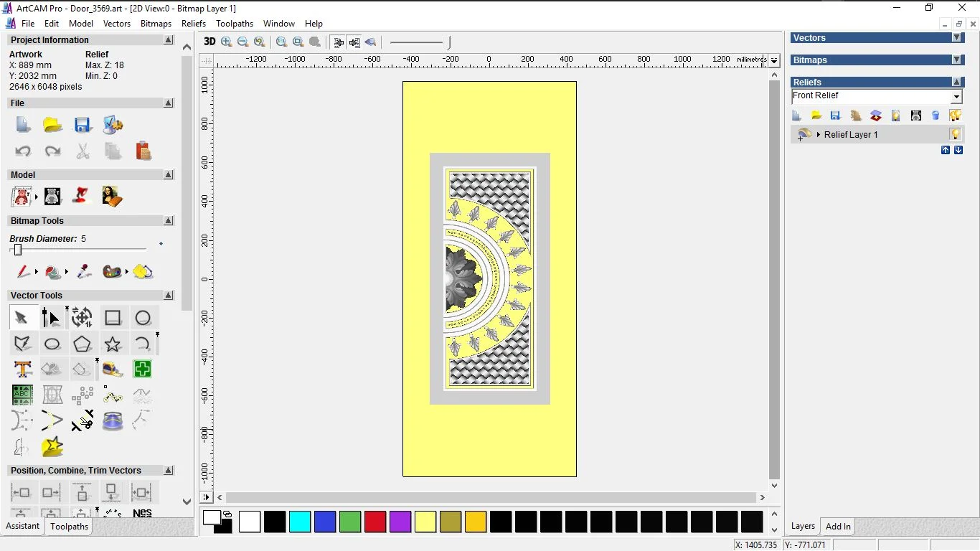
Task: Click the Create Vector Text tool
Action: (22, 369)
